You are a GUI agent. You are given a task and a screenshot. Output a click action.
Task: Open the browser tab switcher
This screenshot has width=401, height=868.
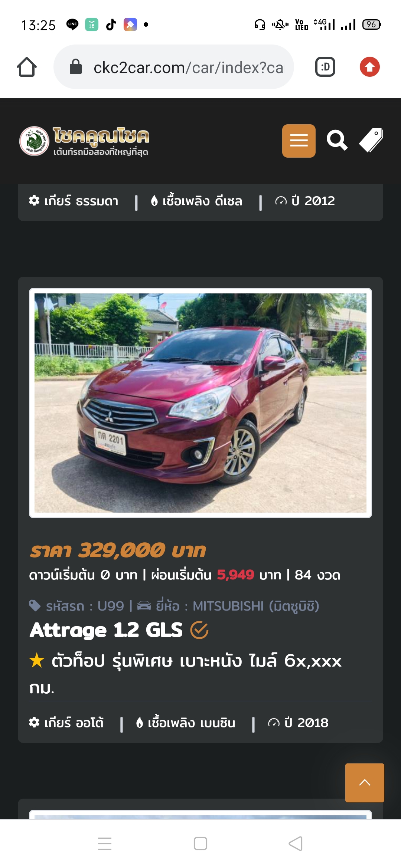click(x=325, y=67)
